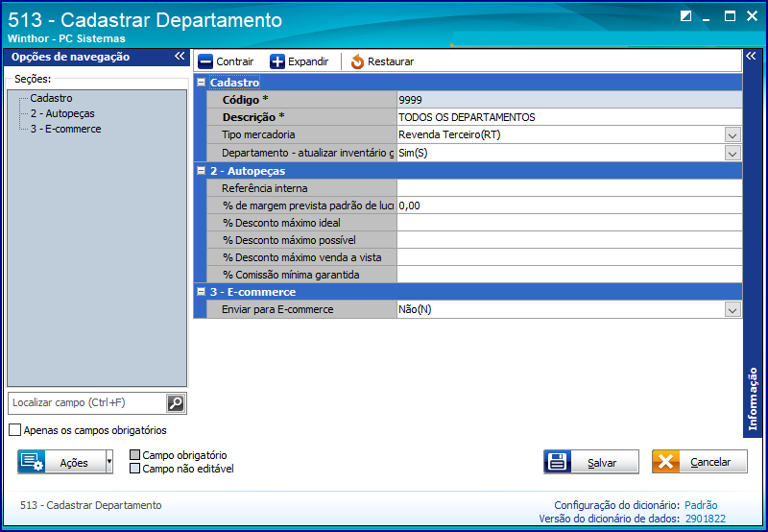This screenshot has height=532, width=768.
Task: Click the % Desconto máximo ideal field
Action: 569,223
